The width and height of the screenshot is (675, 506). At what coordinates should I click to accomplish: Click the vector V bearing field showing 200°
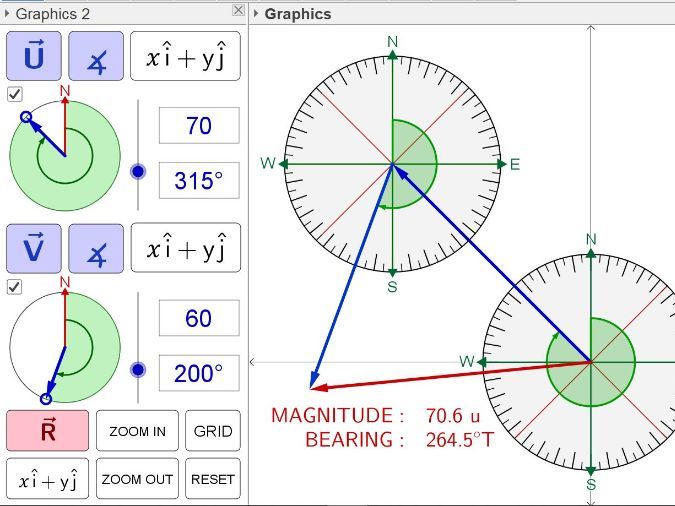pos(199,373)
